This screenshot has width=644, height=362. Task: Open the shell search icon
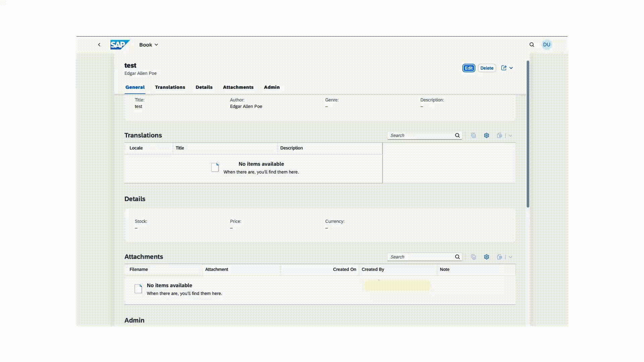click(x=532, y=45)
